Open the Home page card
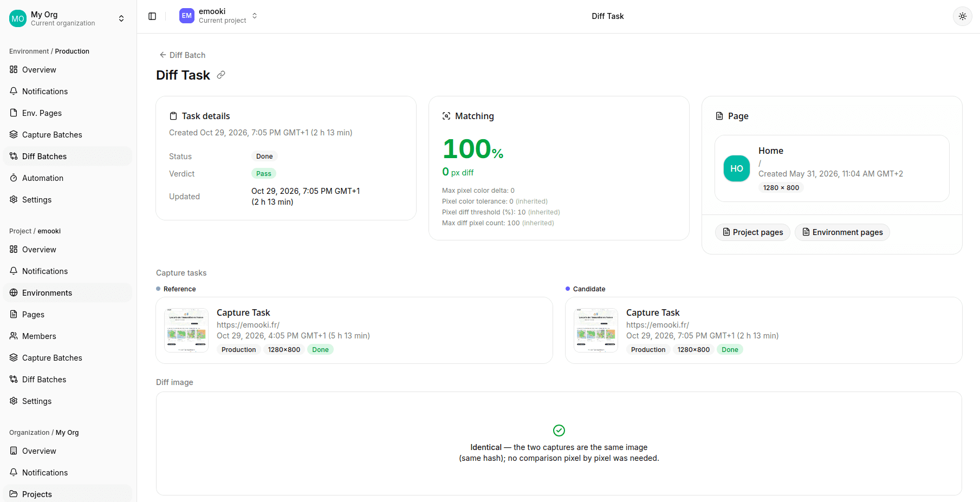980x502 pixels. [x=832, y=168]
